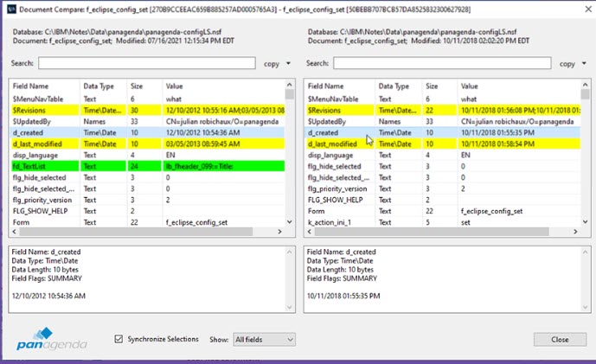Select flg_priority_version row in left table
Image resolution: width=596 pixels, height=364 pixels.
[x=147, y=200]
